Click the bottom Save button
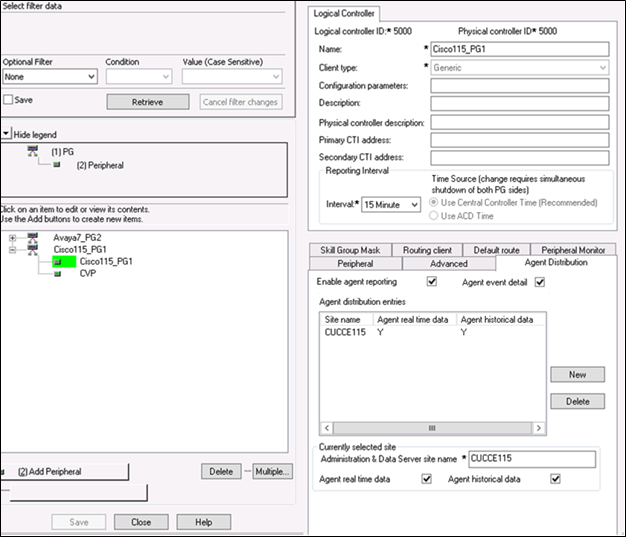The width and height of the screenshot is (626, 537). coord(79,522)
